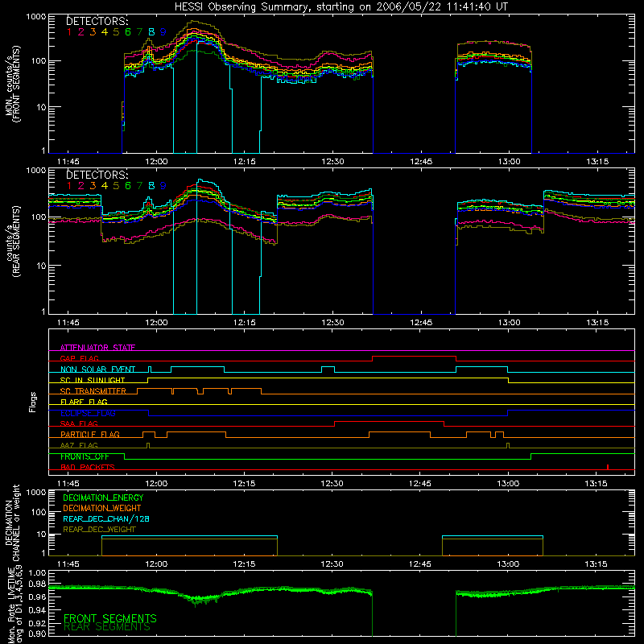Click the 1000 value on the front segments y-axis
This screenshot has height=644, width=644.
pos(36,17)
